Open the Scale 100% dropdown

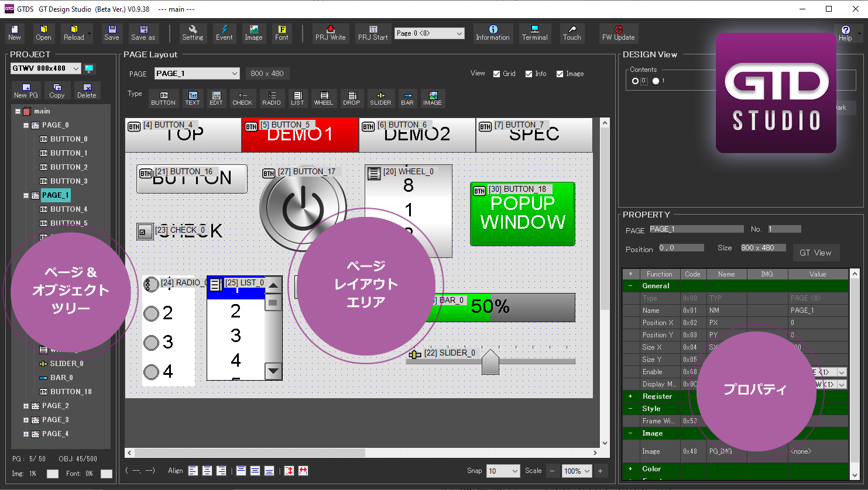pyautogui.click(x=577, y=471)
